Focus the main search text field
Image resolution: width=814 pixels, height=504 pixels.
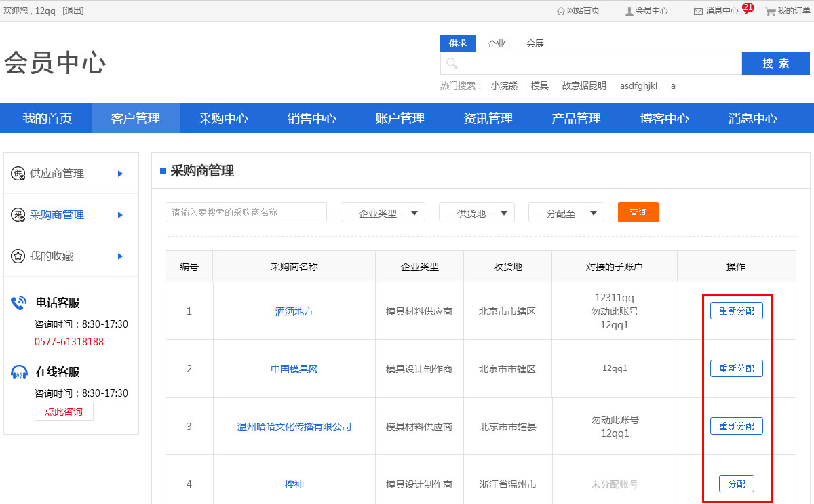pyautogui.click(x=591, y=63)
